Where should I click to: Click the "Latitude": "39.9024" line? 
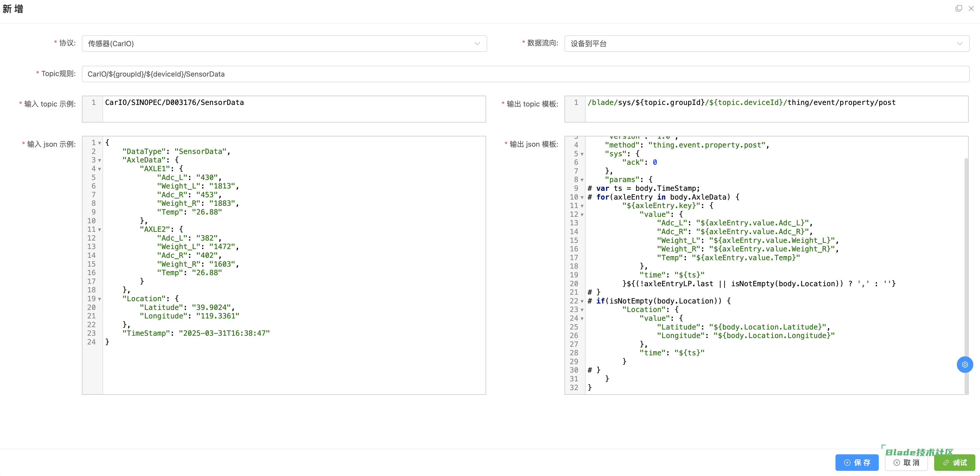click(x=187, y=308)
